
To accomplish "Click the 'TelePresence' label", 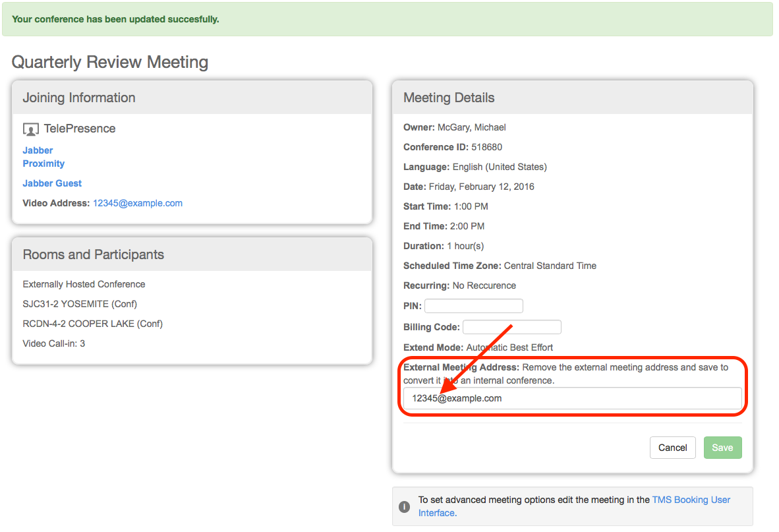I will pyautogui.click(x=80, y=129).
